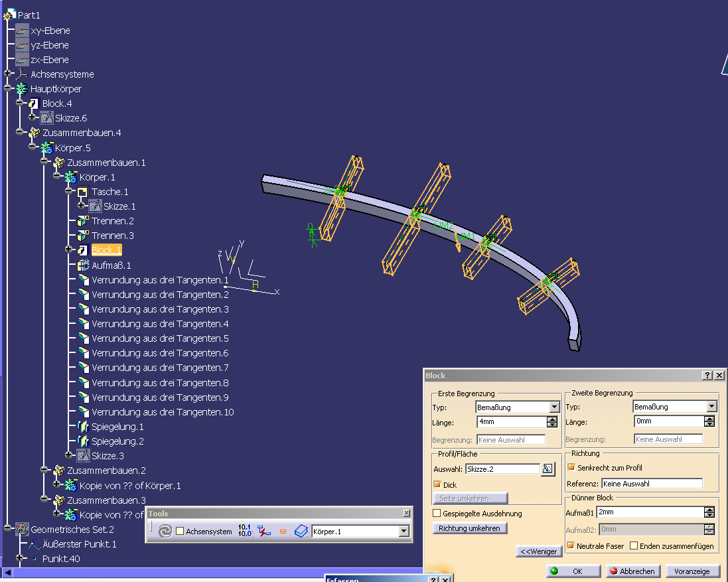Screen dimensions: 728x582
Task: Expand the Skizze.1 tree node
Action: (81, 205)
